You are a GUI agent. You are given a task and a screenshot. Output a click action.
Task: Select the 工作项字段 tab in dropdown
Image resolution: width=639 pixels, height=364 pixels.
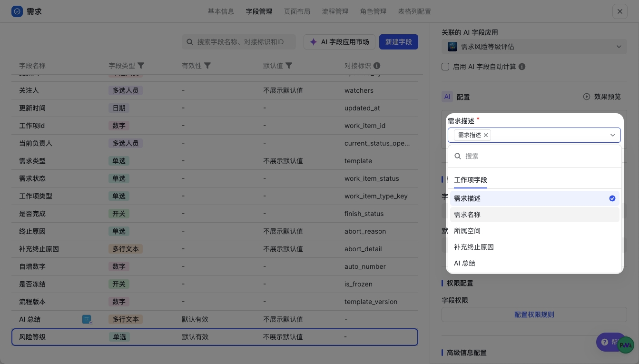tap(471, 180)
